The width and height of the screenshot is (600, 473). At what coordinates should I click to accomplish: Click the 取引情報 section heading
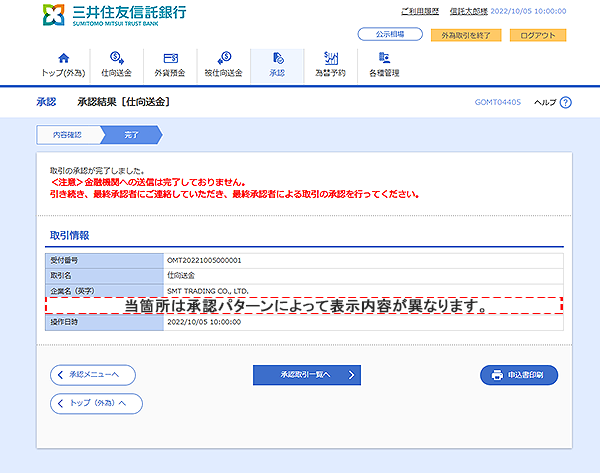(70, 235)
